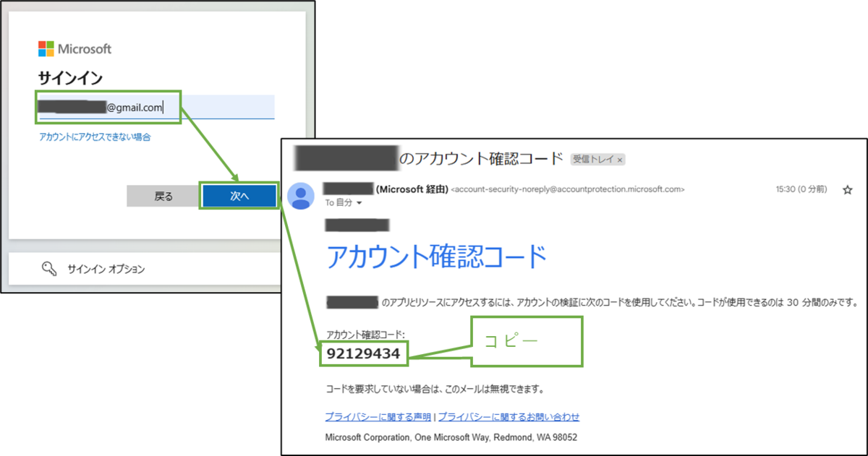Select the verification code 92129434
Image resolution: width=868 pixels, height=456 pixels.
(363, 353)
